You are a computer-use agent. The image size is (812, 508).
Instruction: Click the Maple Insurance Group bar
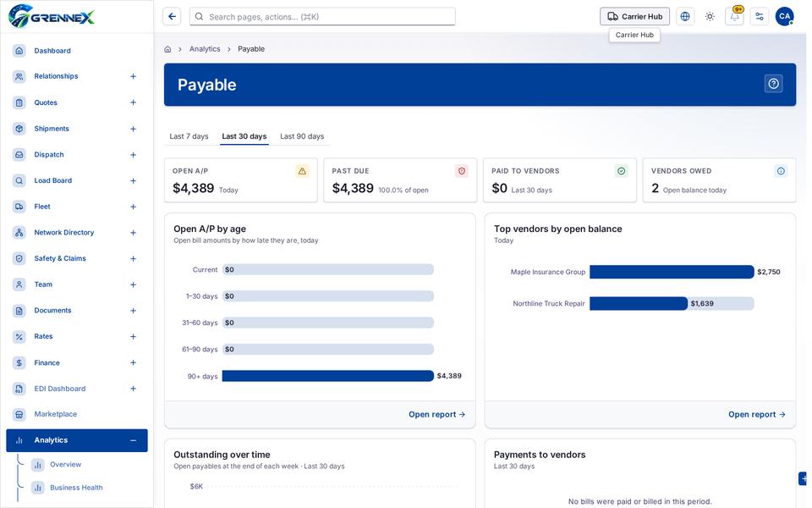tap(672, 272)
